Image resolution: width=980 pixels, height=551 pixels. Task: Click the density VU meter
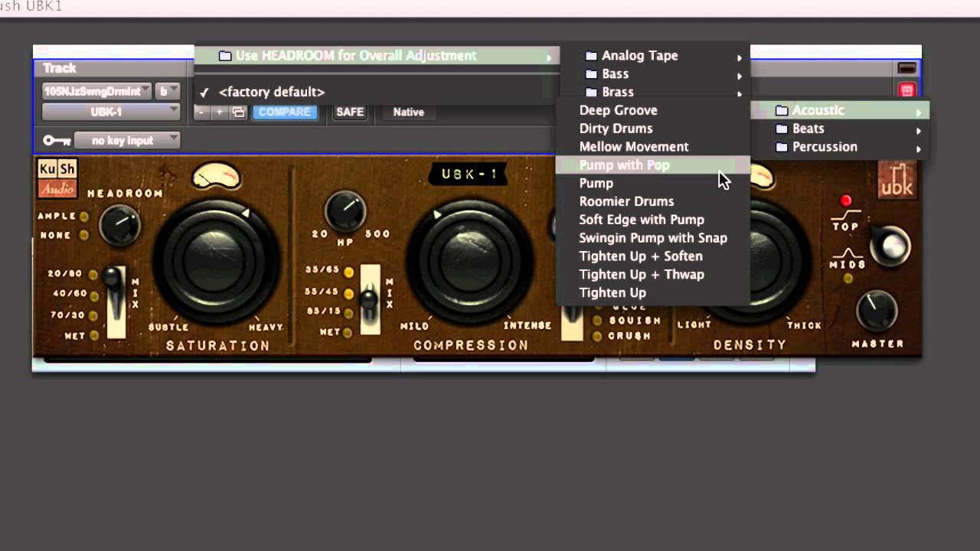click(x=762, y=177)
